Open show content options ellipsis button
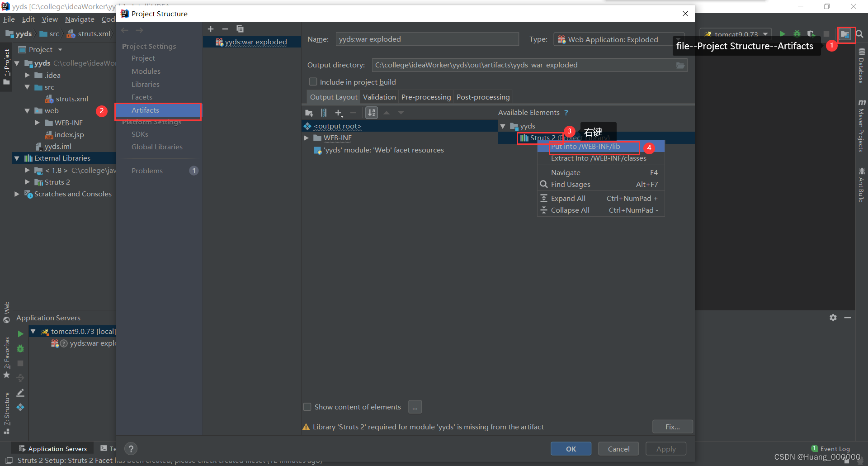This screenshot has height=466, width=868. point(415,407)
